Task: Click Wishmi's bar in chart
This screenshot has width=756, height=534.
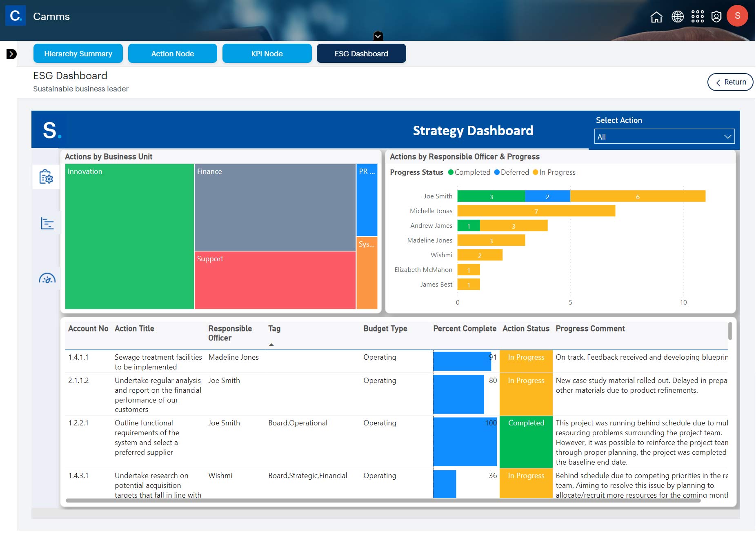Action: coord(480,255)
